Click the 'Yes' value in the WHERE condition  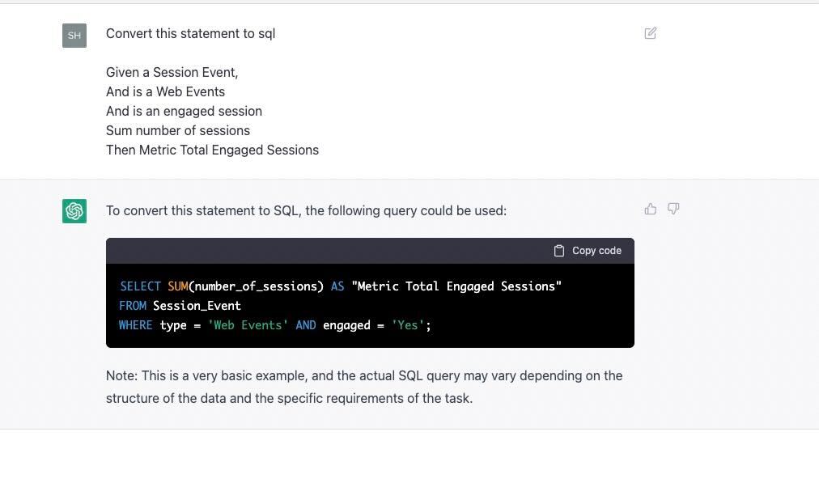405,324
